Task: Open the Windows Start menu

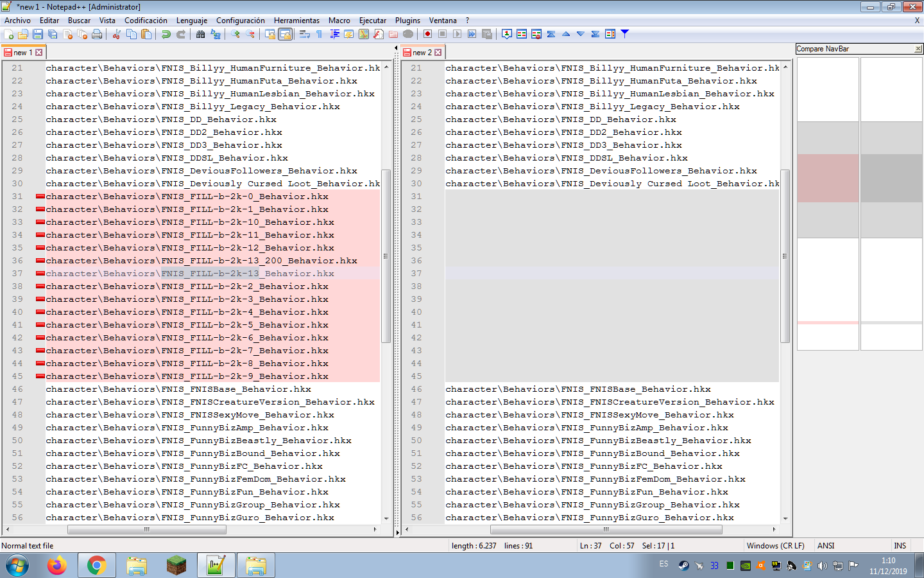Action: pyautogui.click(x=17, y=566)
